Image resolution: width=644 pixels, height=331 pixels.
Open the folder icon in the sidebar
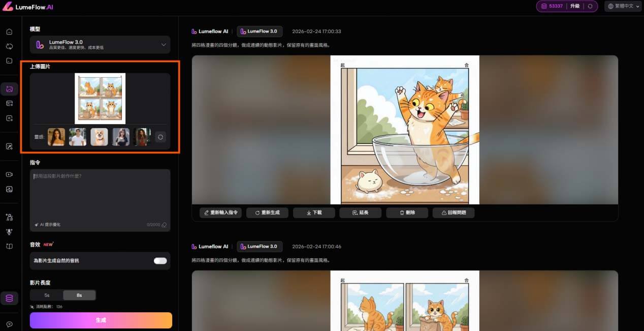[9, 61]
